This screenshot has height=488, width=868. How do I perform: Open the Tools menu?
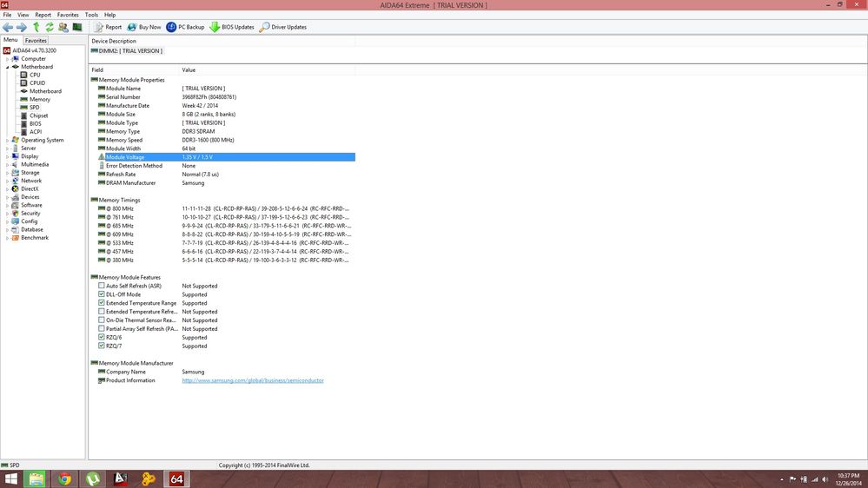(91, 15)
